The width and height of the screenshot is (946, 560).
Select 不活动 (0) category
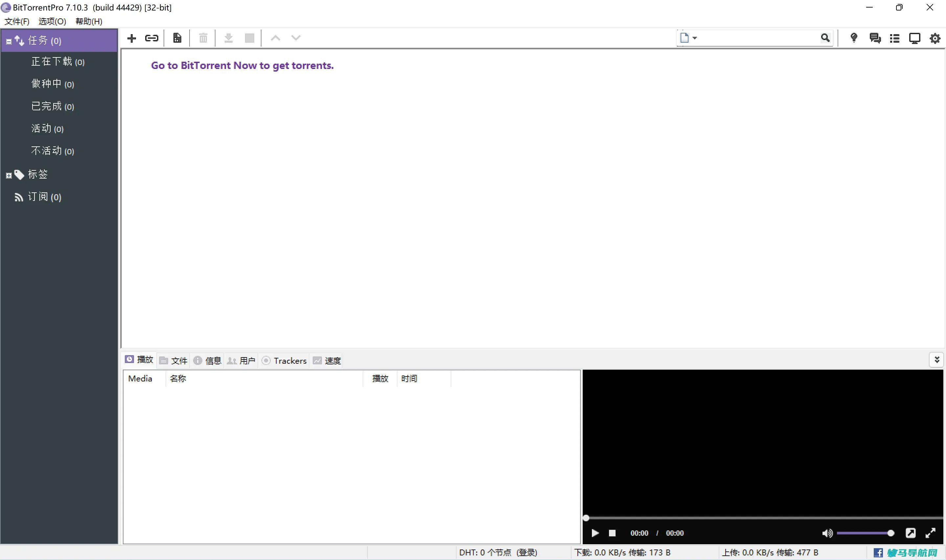53,151
